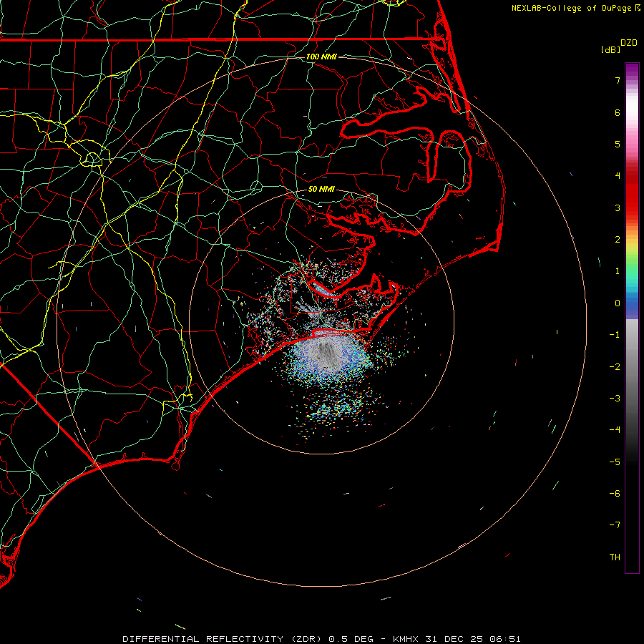Pick the gray segment of the color bar
The height and width of the screenshot is (644, 644).
[x=632, y=343]
